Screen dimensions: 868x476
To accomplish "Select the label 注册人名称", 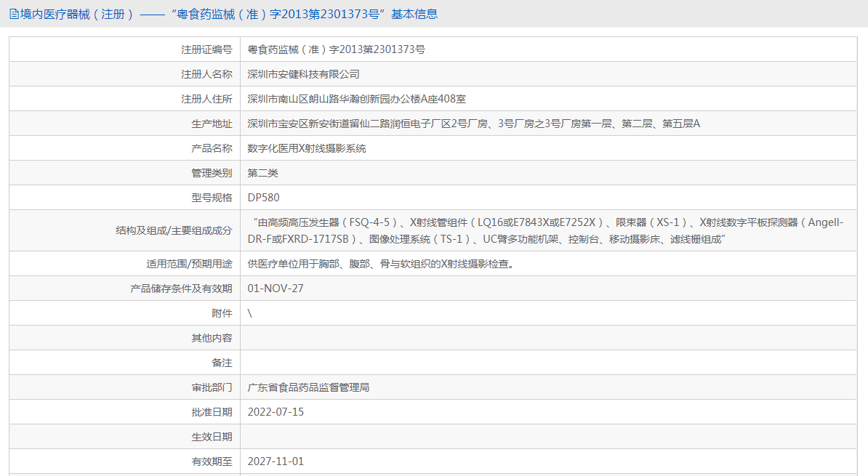I will coord(206,74).
